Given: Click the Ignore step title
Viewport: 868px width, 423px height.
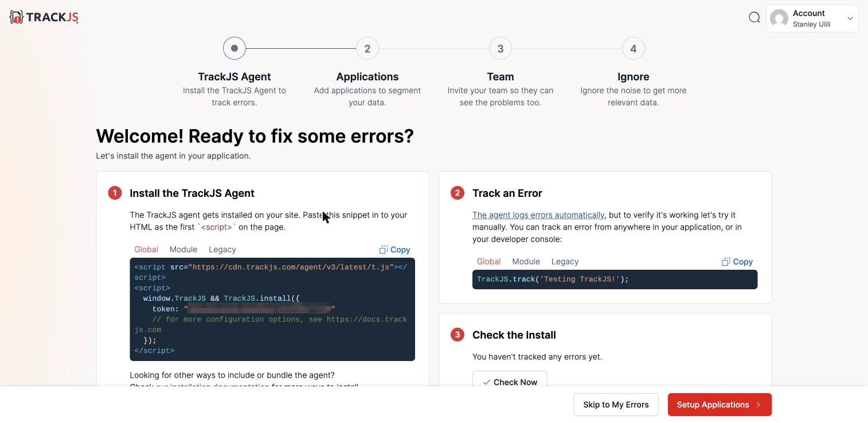Looking at the screenshot, I should [634, 77].
